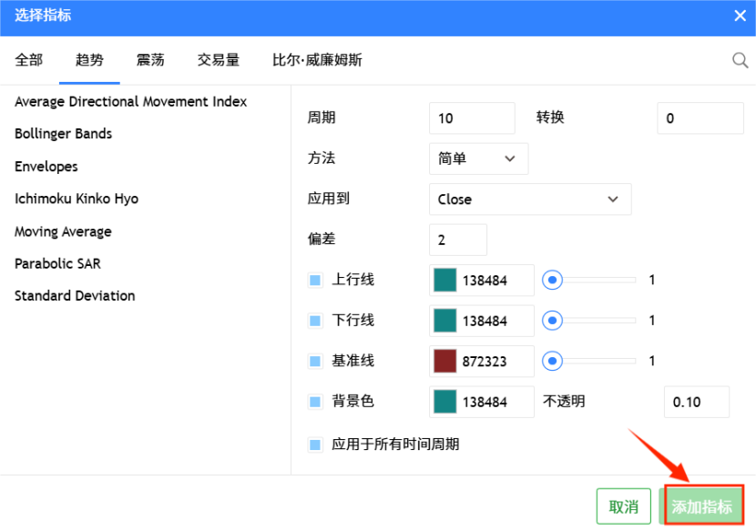Screen dimensions: 756x532
Task: Open the 方法 dropdown showing 简单
Action: click(x=479, y=159)
